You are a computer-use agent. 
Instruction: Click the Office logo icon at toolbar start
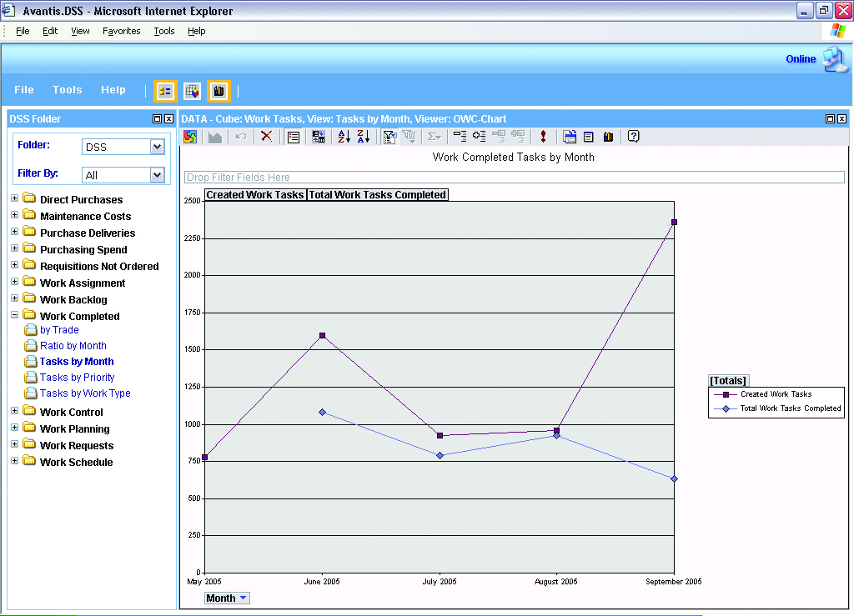(x=191, y=137)
